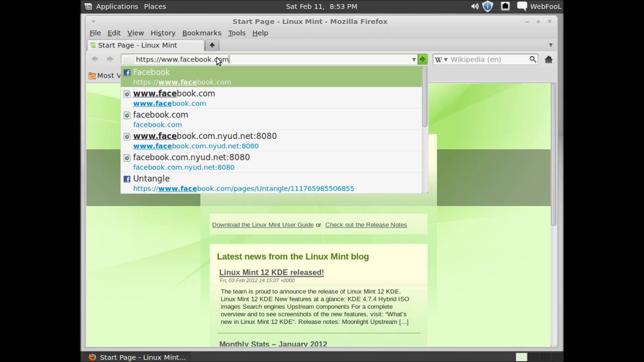Open the Bookmarks menu
This screenshot has width=644, height=362.
pyautogui.click(x=201, y=33)
